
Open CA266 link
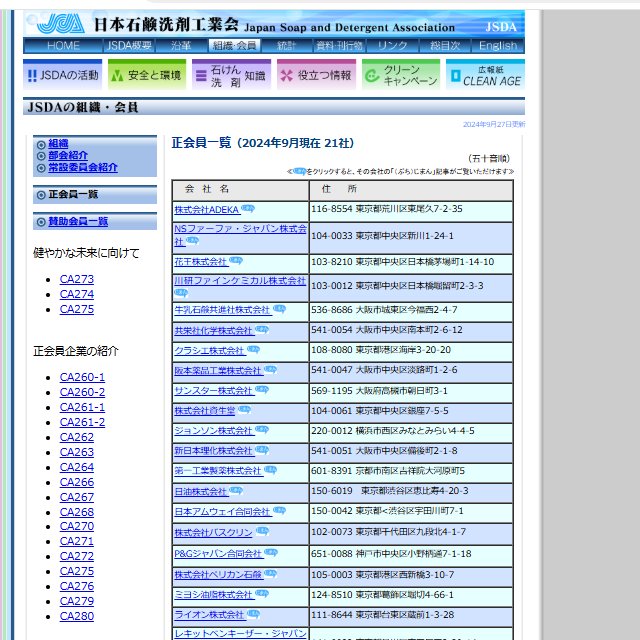pyautogui.click(x=77, y=482)
